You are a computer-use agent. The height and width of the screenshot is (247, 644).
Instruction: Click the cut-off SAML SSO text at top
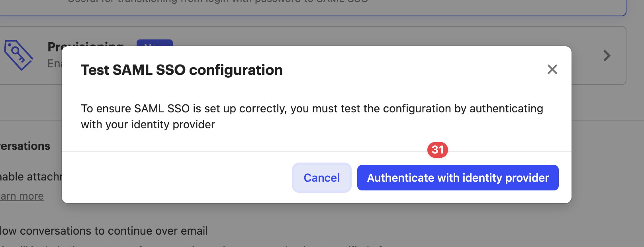[217, 2]
